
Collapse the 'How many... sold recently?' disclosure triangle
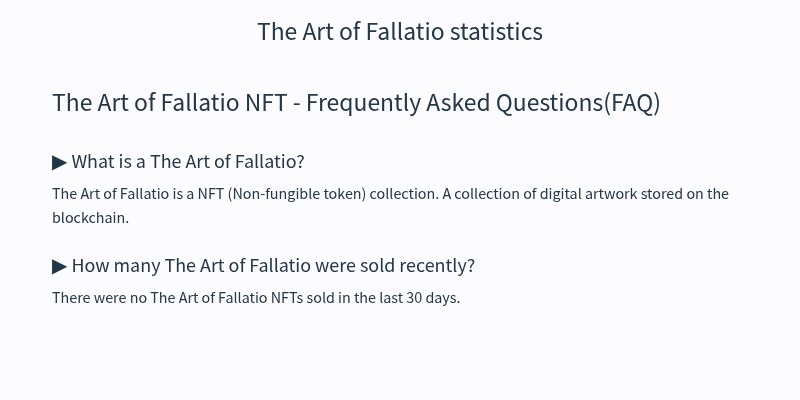60,267
